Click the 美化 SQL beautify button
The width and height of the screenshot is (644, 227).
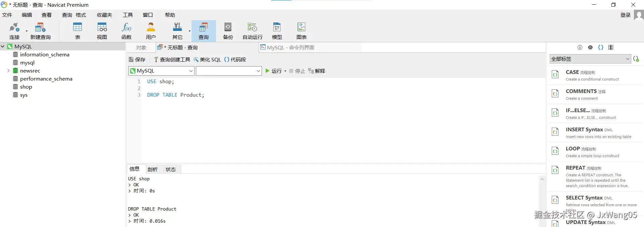point(207,59)
